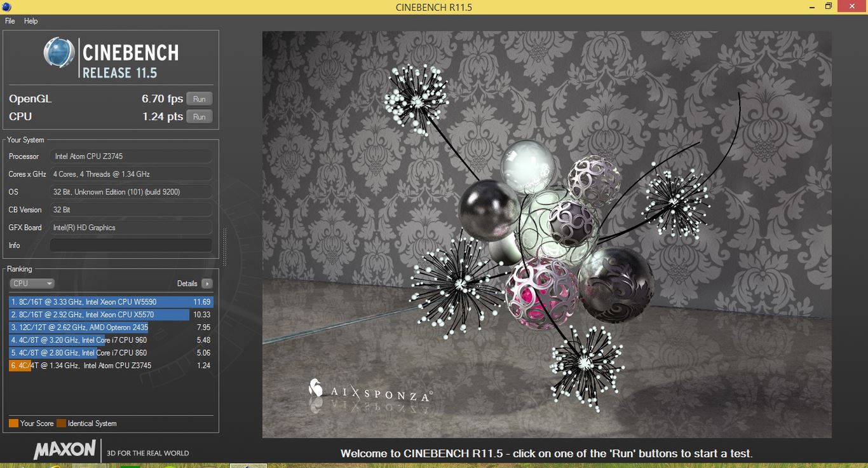
Task: Select ranking entry Intel Xeon CPU X5570
Action: click(x=111, y=315)
